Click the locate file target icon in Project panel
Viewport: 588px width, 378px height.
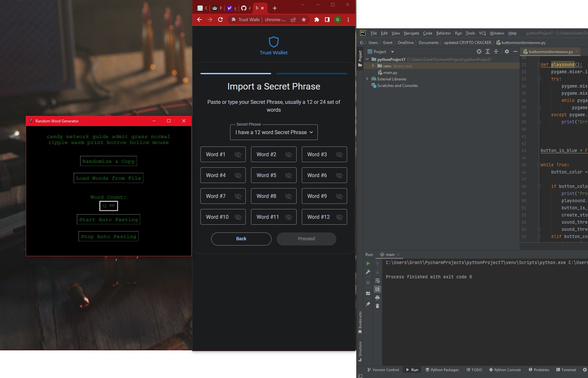pos(479,51)
